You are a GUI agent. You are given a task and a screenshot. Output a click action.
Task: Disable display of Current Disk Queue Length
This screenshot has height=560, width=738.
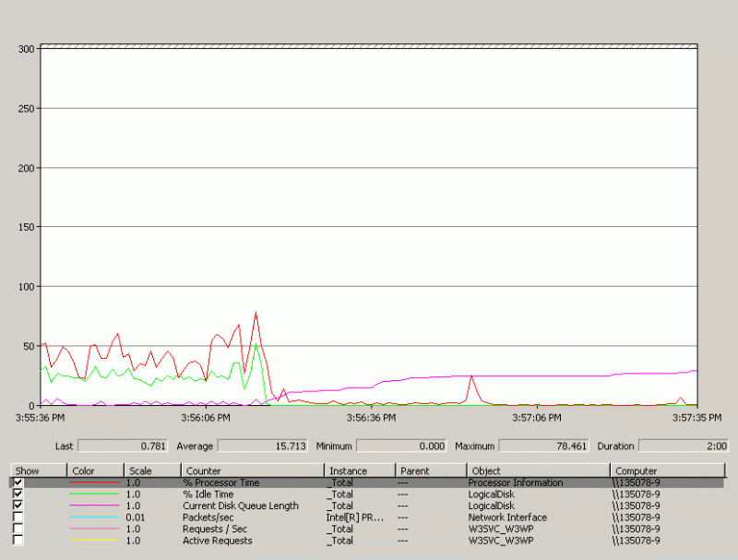(19, 506)
